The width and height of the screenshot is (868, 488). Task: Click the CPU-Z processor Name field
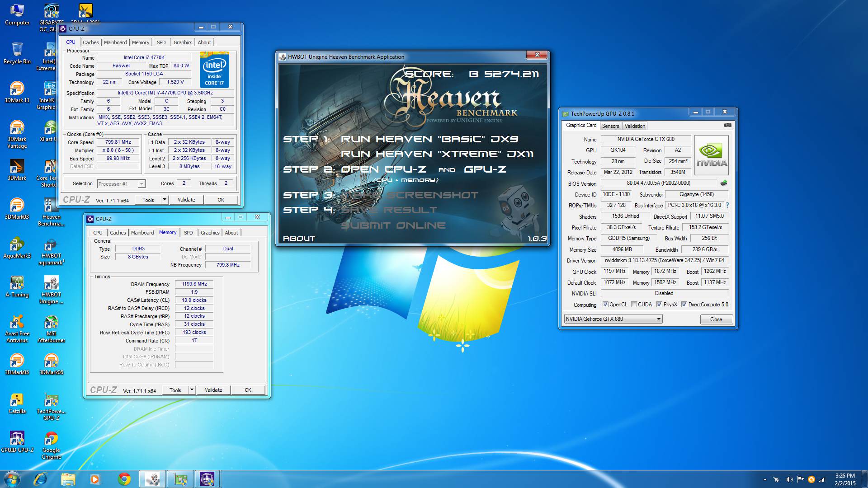click(144, 57)
